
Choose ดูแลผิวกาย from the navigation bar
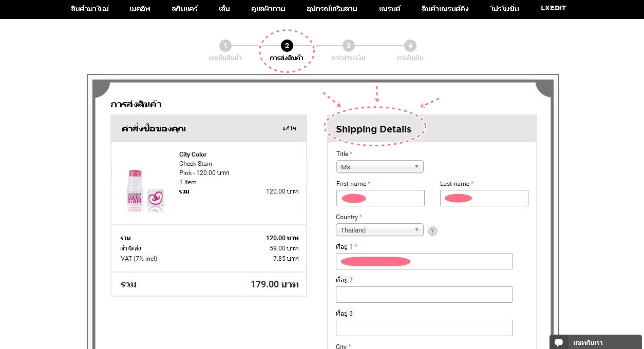[268, 9]
